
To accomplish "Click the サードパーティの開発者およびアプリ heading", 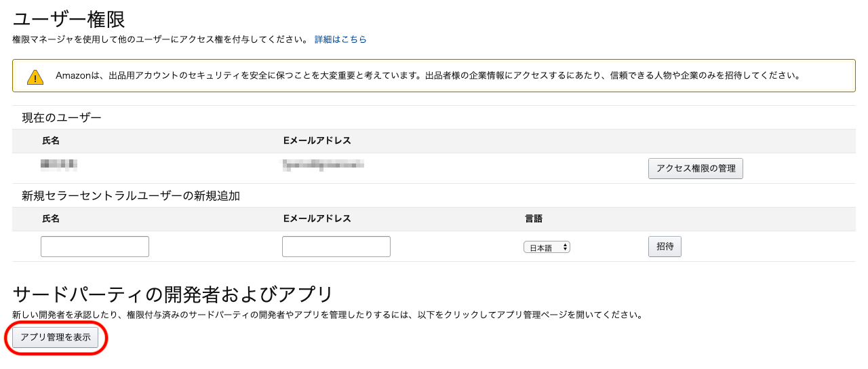I will [173, 294].
